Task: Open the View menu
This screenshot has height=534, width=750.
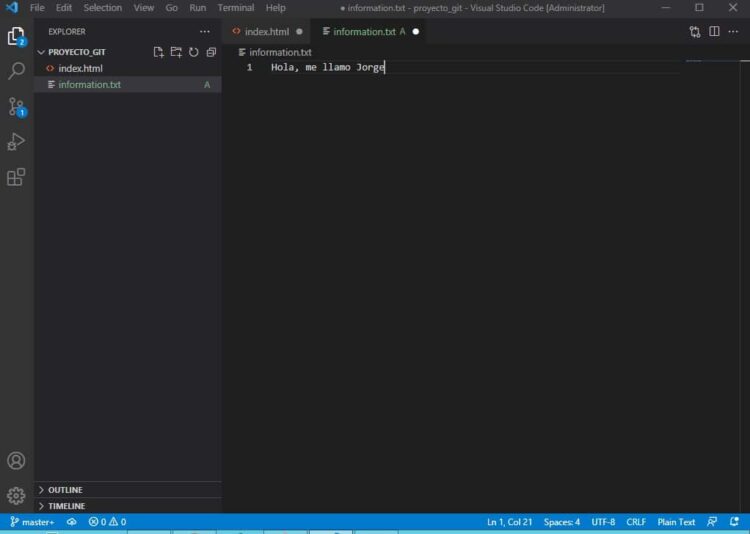Action: pos(143,8)
